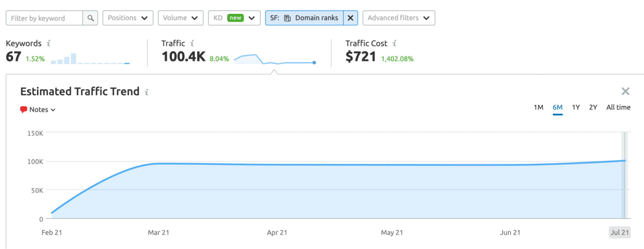The height and width of the screenshot is (249, 644).
Task: Switch the chart range to 1M
Action: point(538,107)
